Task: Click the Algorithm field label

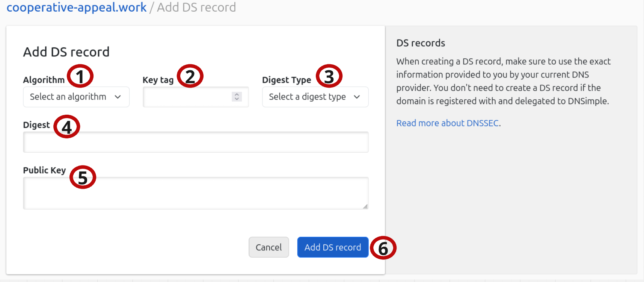Action: (44, 80)
